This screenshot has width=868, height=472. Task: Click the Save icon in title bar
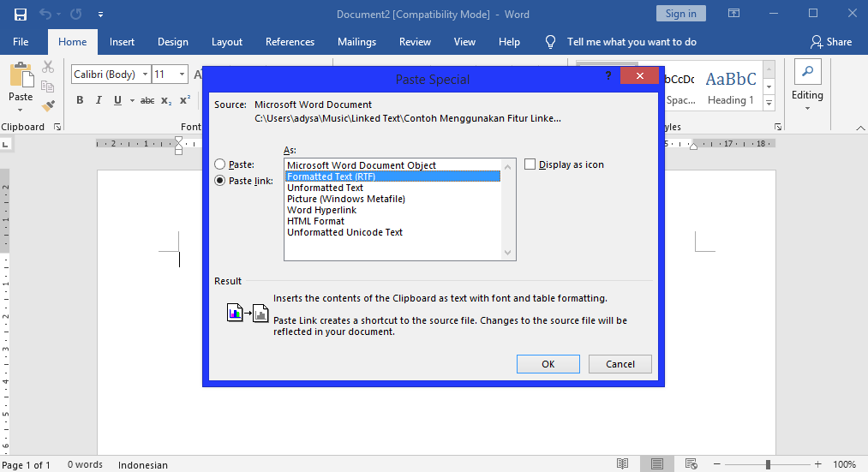click(21, 15)
